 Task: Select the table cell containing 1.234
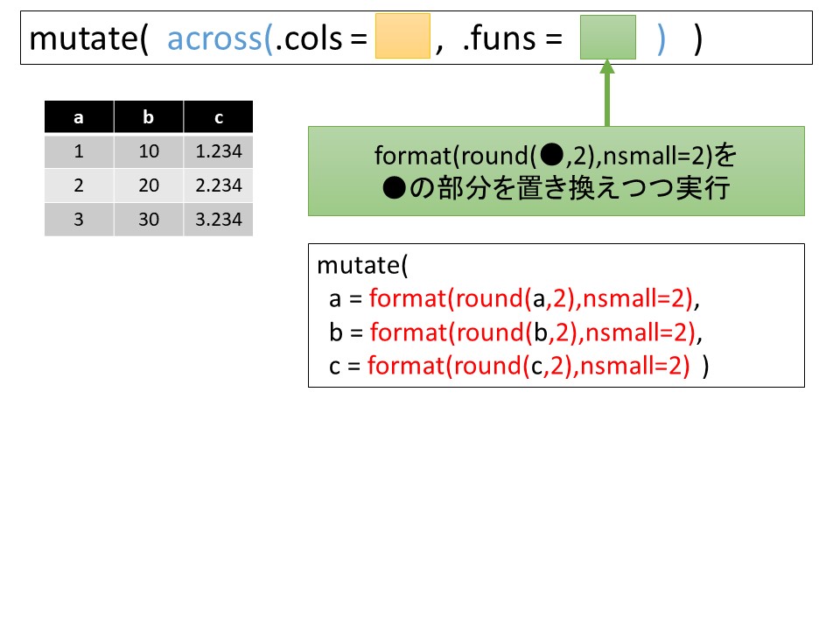click(x=218, y=151)
